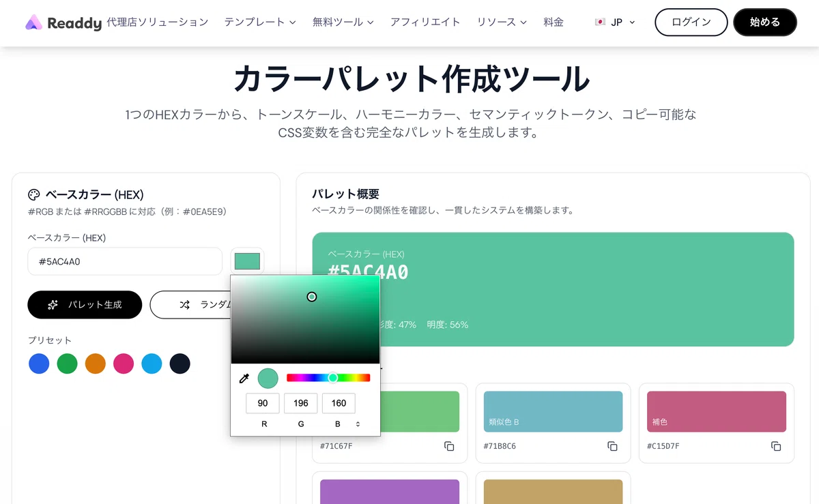
Task: Click the palette icon beside ベースカラー heading
Action: 34,194
